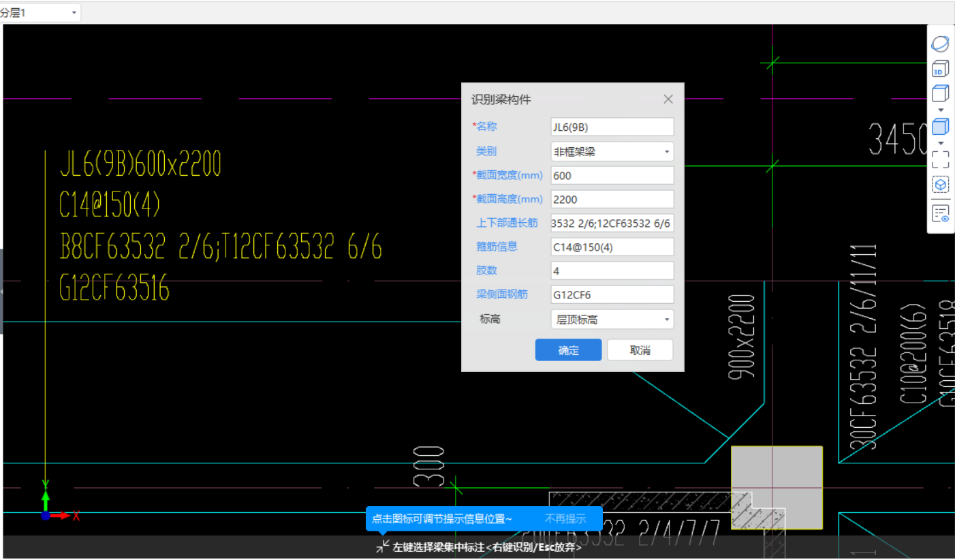Screen dimensions: 955x560
Task: Click the 截面高度 field with 2200
Action: [x=612, y=199]
